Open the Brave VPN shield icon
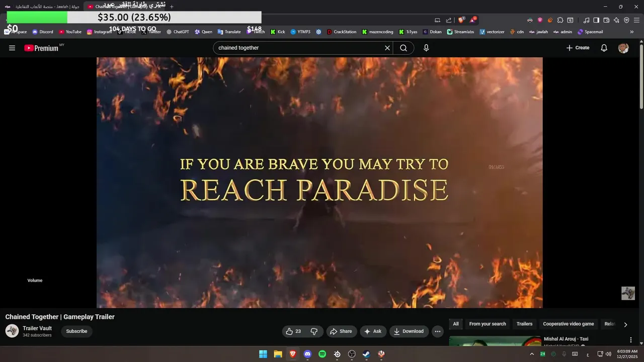Screen dimensions: 644x362 tap(626, 20)
